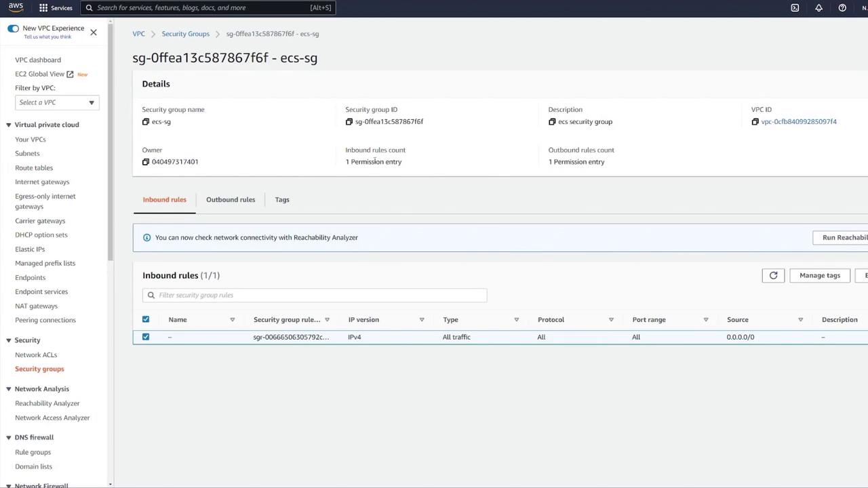
Task: Click the help question mark icon
Action: pyautogui.click(x=842, y=7)
